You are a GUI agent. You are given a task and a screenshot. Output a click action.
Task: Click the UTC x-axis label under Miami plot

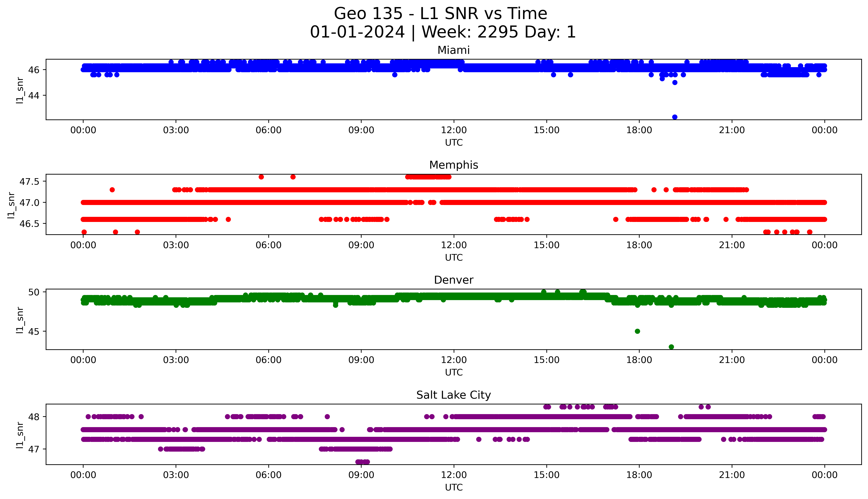tap(454, 143)
